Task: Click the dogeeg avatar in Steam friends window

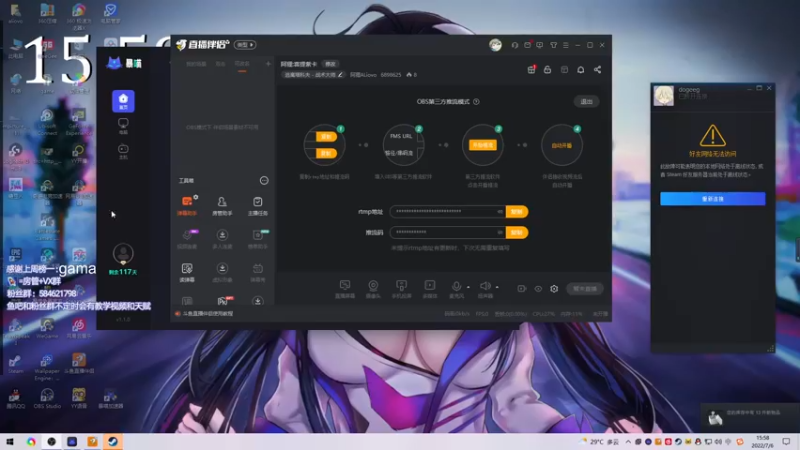Action: tap(664, 95)
